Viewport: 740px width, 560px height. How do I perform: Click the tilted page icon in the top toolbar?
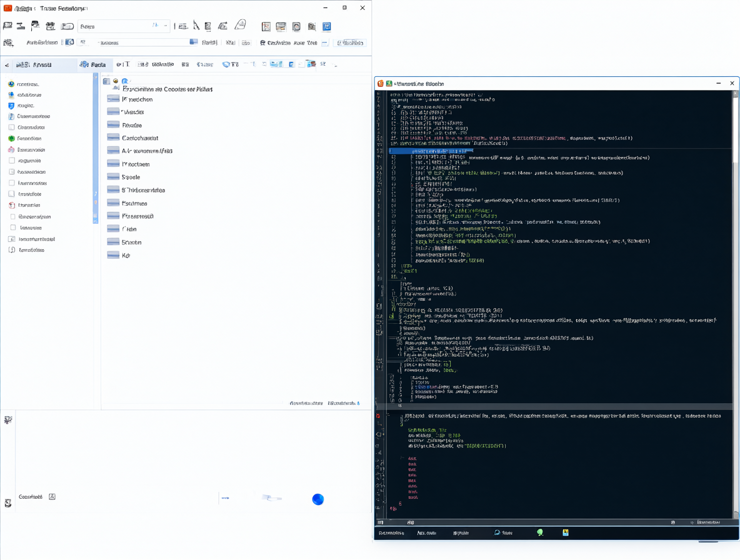(241, 24)
